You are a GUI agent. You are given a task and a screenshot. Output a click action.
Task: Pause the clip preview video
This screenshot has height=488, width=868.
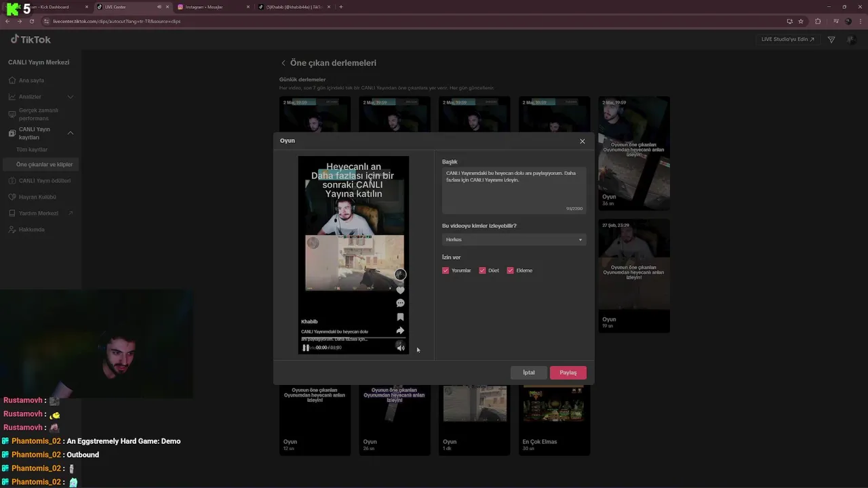coord(306,348)
